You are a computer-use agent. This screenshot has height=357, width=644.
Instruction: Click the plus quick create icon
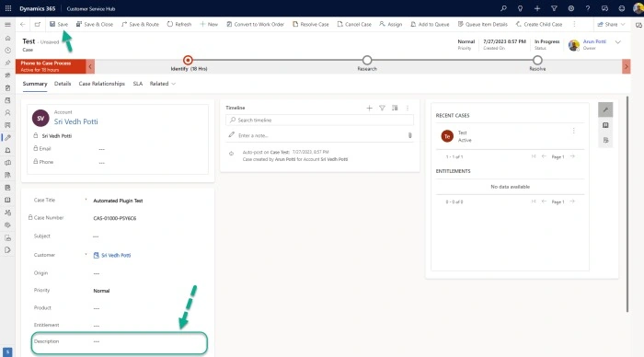pyautogui.click(x=537, y=8)
